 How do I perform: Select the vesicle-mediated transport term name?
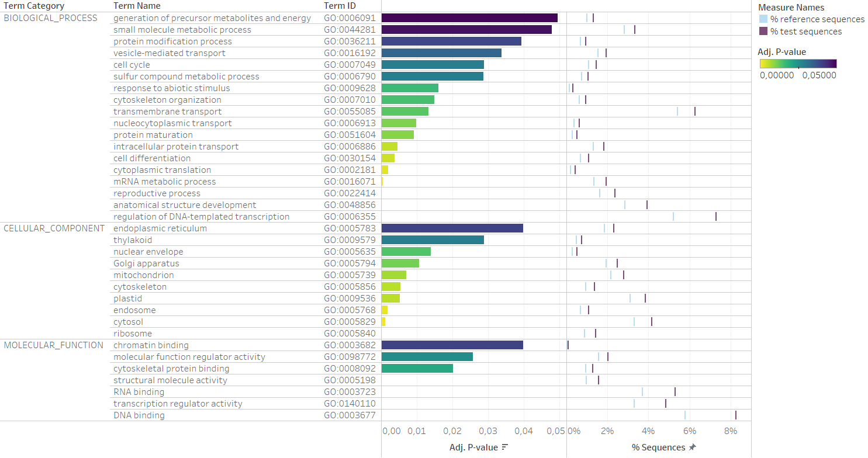(170, 53)
